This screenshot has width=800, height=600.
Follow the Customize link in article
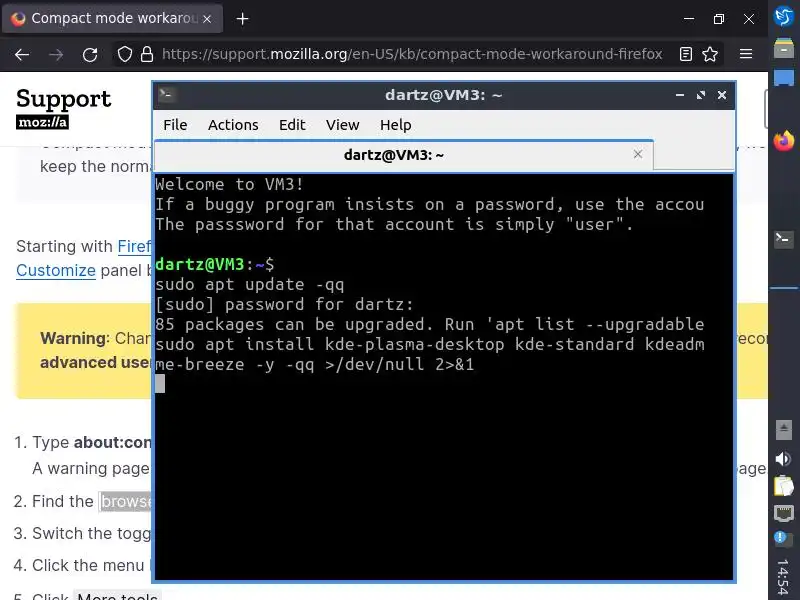pyautogui.click(x=56, y=270)
